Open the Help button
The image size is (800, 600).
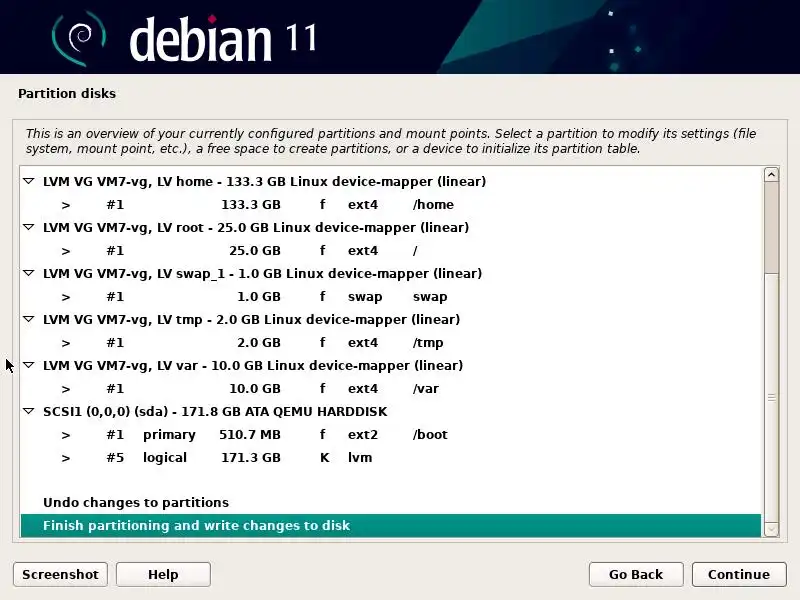(x=163, y=574)
